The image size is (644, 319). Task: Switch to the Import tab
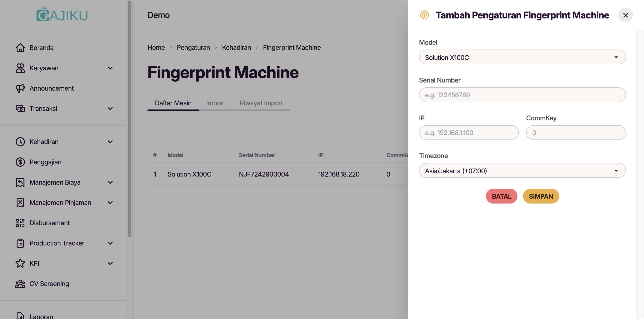[x=215, y=103]
